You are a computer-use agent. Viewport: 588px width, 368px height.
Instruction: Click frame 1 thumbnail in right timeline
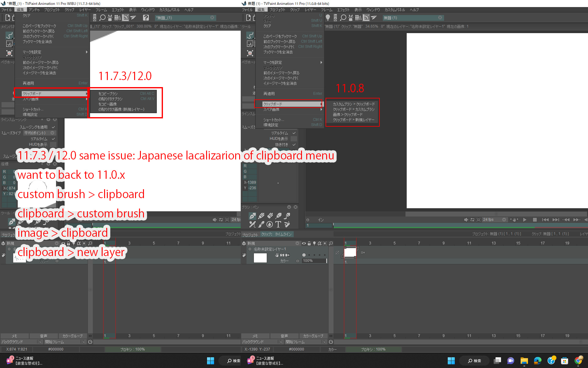tap(350, 252)
